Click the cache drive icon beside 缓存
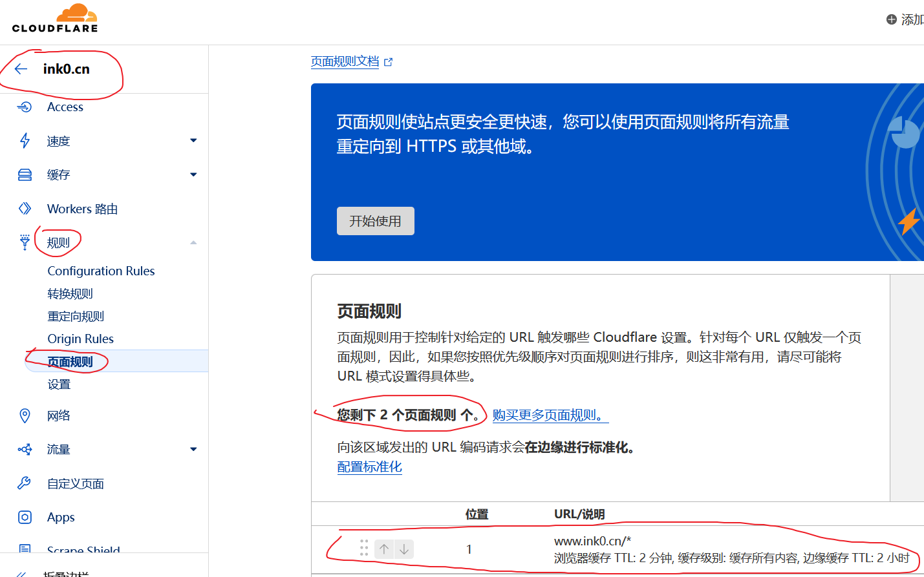 [x=25, y=174]
